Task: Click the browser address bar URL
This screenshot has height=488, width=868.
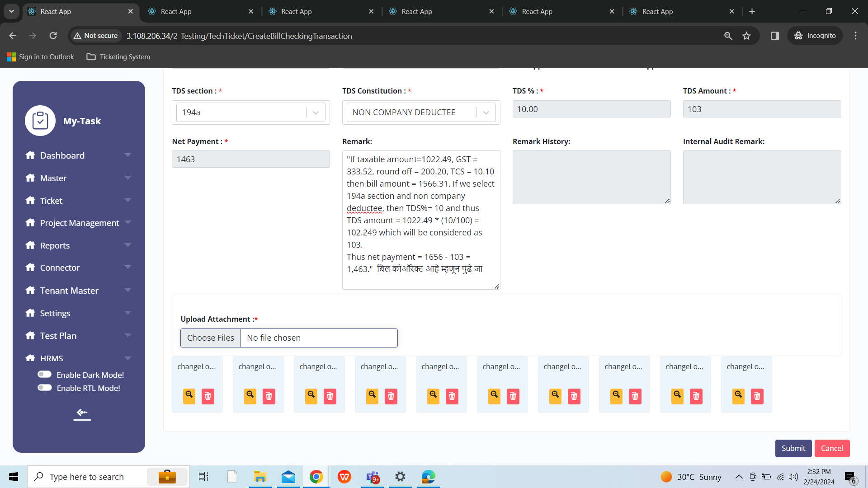Action: tap(239, 36)
